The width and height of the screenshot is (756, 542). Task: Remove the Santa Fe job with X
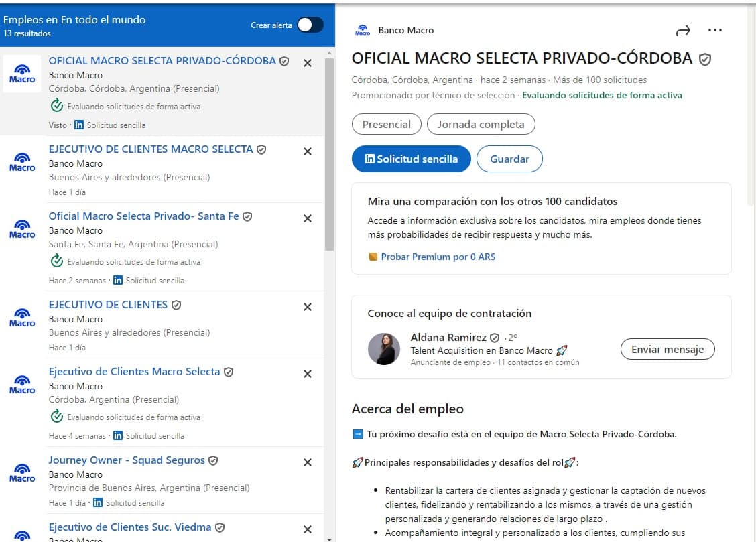(308, 218)
